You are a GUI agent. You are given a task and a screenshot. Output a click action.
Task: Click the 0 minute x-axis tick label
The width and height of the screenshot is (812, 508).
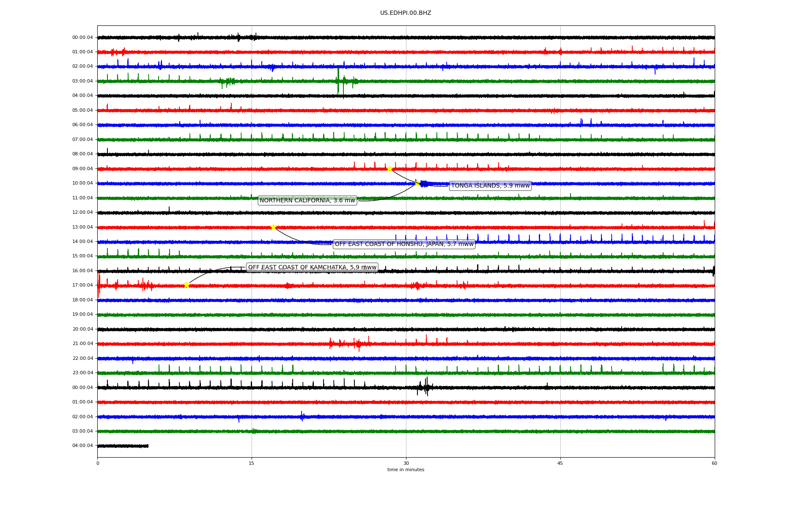point(98,464)
